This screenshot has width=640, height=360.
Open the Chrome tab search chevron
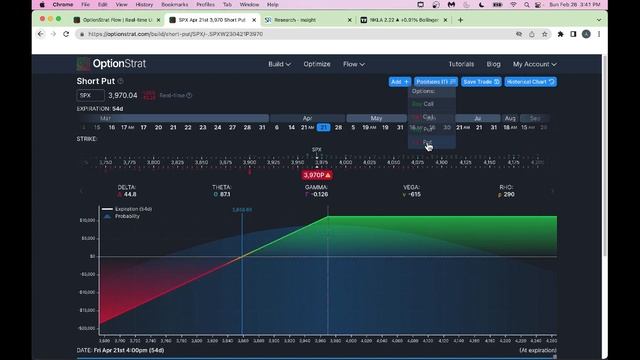599,20
